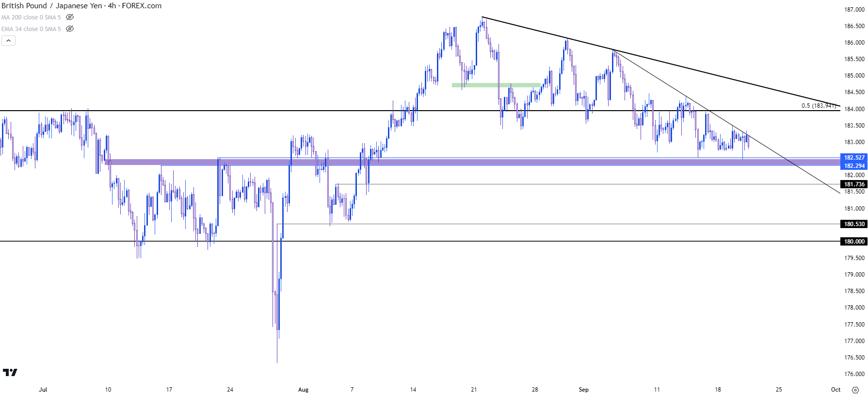Click the 180.000 price label
Viewport: 868px width, 395px height.
853,241
